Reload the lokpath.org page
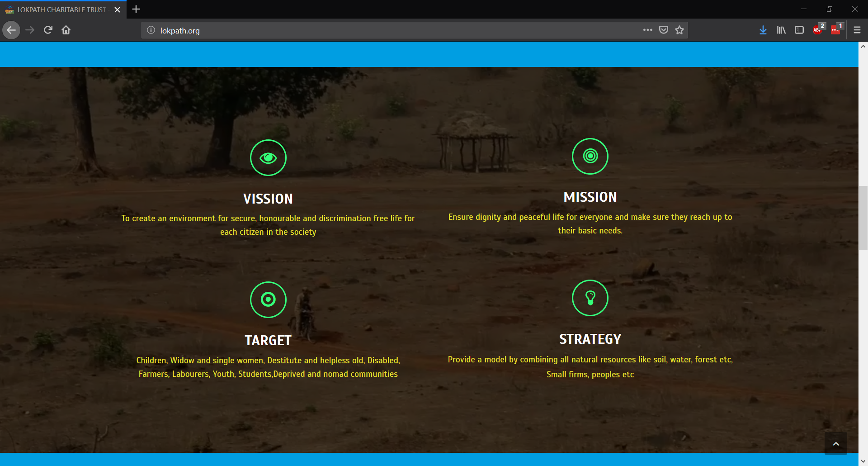This screenshot has height=466, width=868. 47,30
